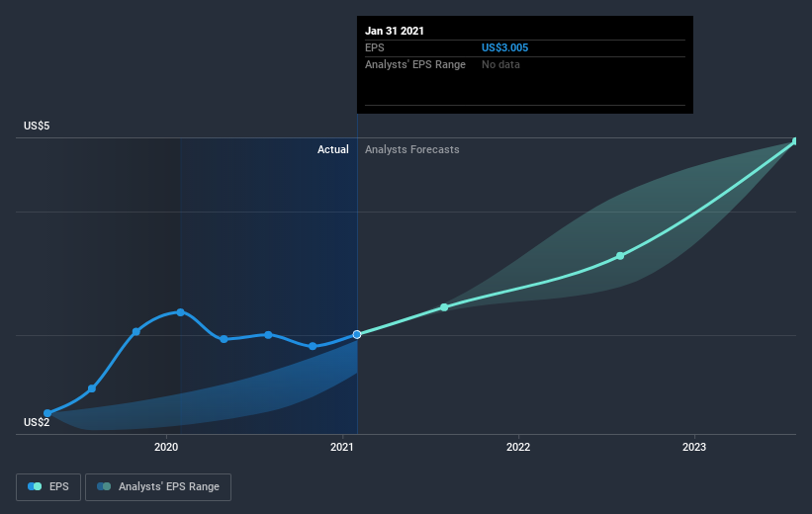Click the 'Analysts Forecasts' label
812x514 pixels.
tap(411, 149)
